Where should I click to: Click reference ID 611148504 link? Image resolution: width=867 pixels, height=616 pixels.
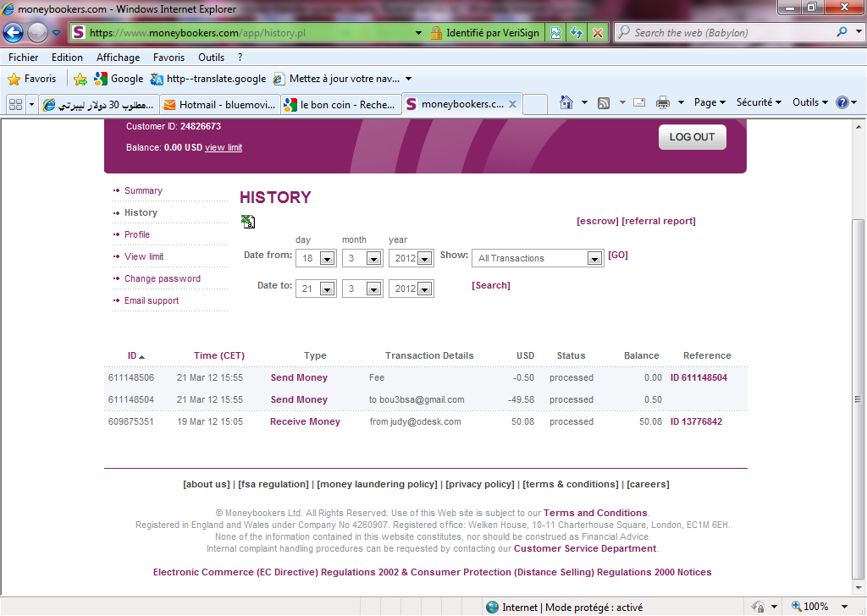[x=699, y=377]
